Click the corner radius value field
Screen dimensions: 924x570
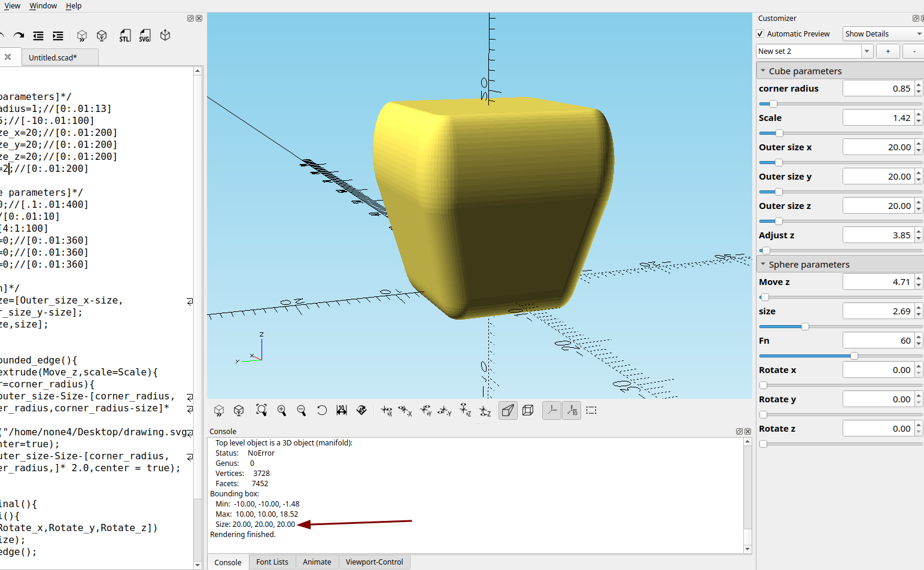878,89
